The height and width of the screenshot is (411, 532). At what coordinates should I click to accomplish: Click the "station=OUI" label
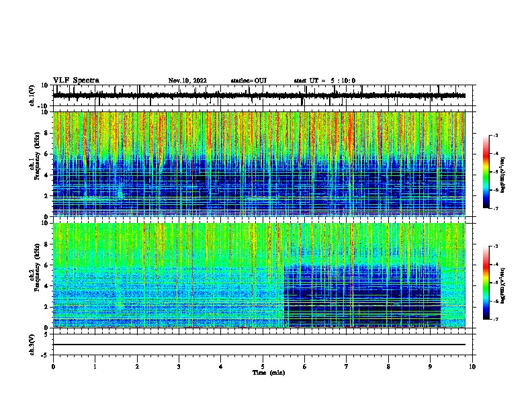tap(249, 81)
